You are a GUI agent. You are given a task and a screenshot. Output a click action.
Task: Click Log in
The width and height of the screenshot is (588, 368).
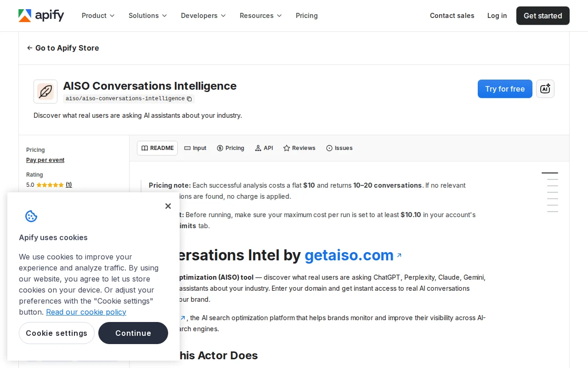[x=497, y=16]
